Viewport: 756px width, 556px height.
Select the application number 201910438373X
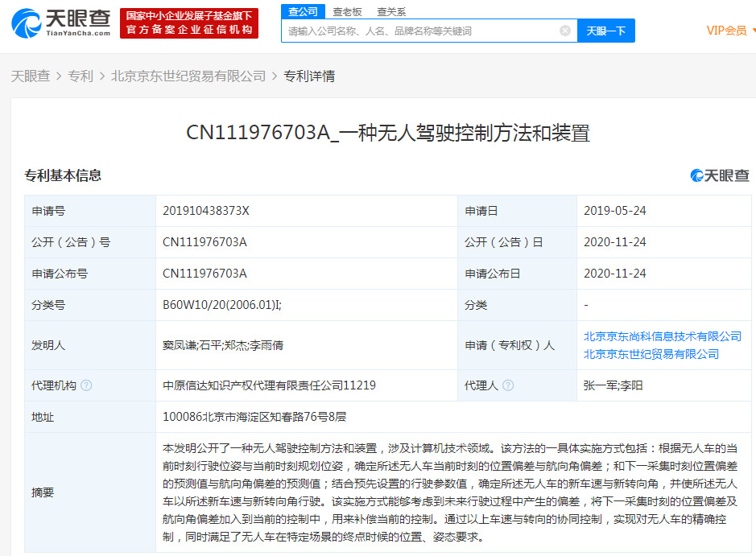[206, 211]
